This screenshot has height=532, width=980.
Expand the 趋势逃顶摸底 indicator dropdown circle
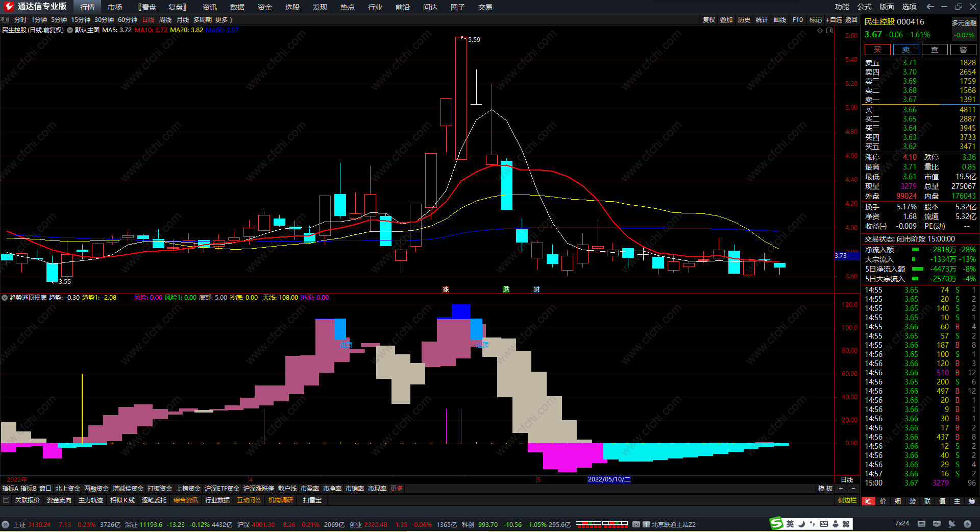coord(5,298)
